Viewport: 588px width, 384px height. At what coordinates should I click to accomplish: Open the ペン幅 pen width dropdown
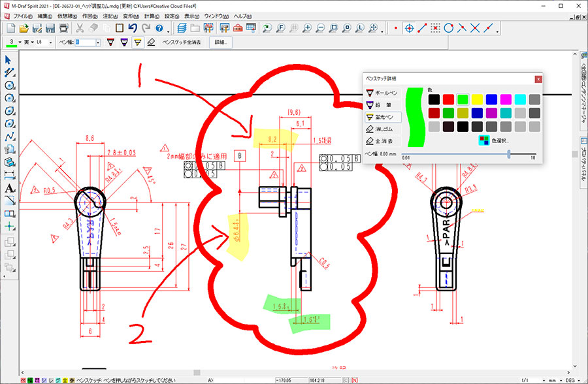(x=97, y=42)
